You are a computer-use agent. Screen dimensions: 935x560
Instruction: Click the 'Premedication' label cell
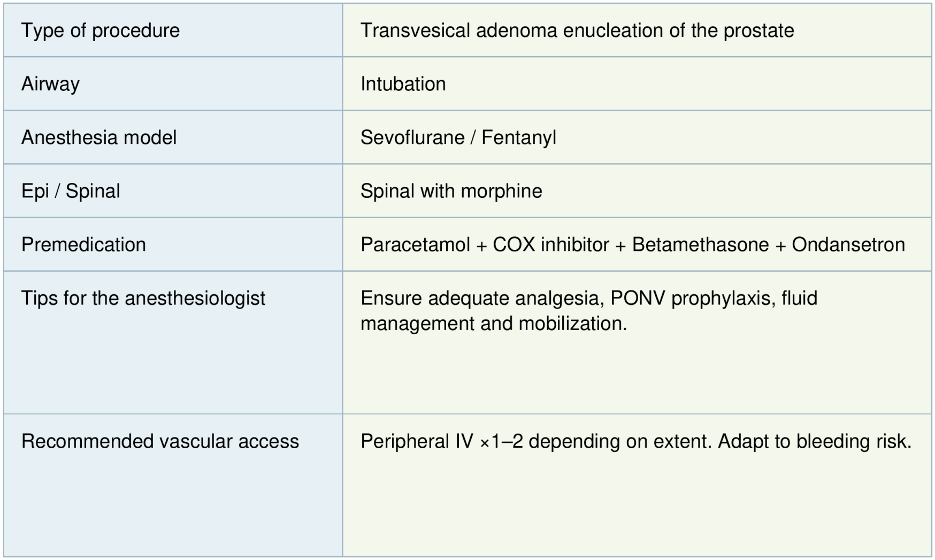point(83,244)
